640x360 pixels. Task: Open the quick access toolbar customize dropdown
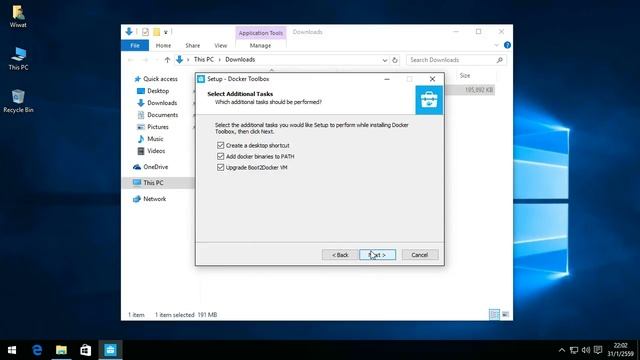pos(166,32)
